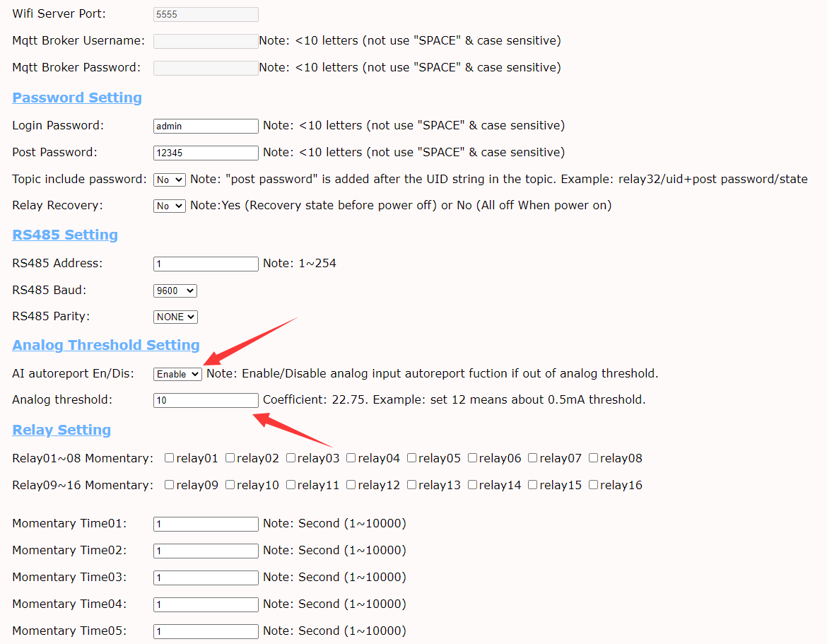Select the RS485 Address input

tap(206, 264)
